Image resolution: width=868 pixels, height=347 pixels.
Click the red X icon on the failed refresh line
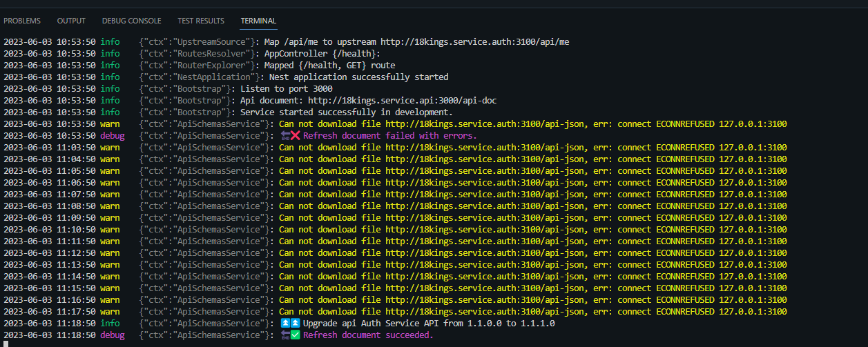click(296, 136)
